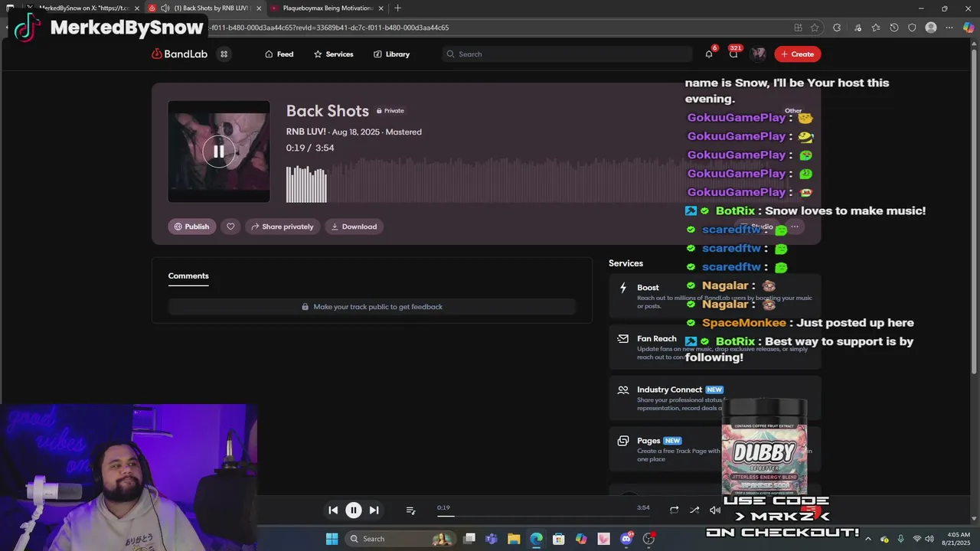Toggle shuffle in the player
Image resolution: width=980 pixels, height=551 pixels.
pos(694,510)
